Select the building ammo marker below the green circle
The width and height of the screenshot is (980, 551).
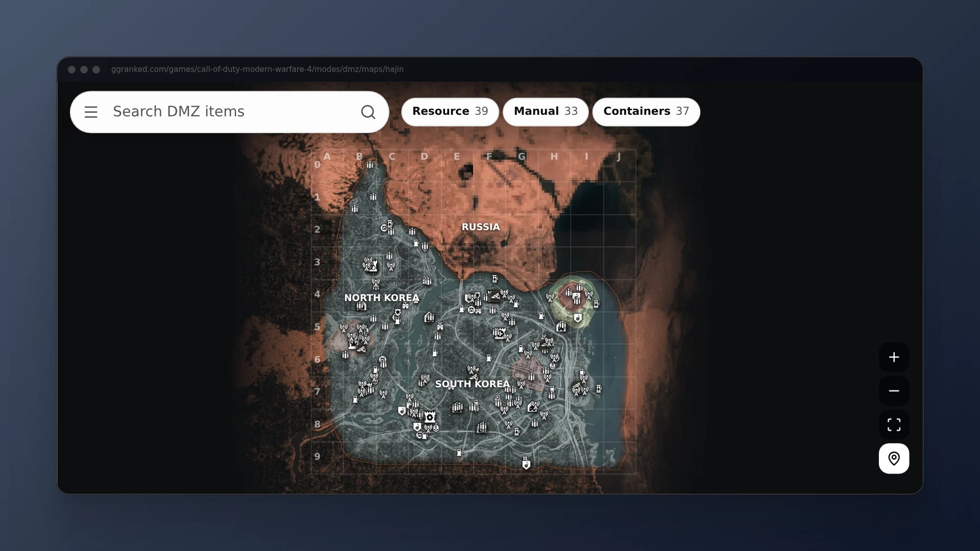561,326
